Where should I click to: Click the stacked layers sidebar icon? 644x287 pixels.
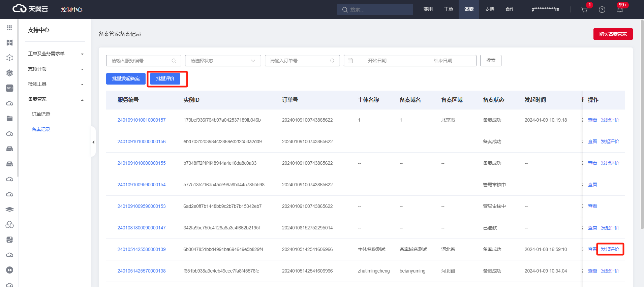coord(9,73)
